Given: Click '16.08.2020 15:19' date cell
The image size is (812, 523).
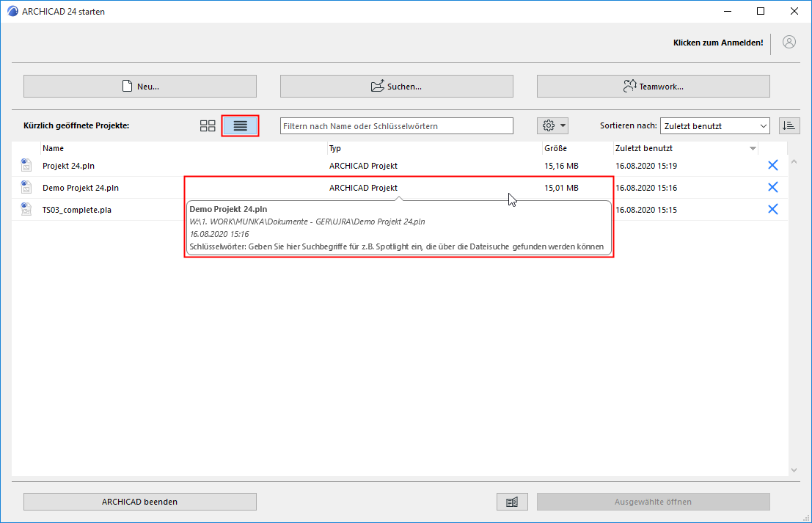Looking at the screenshot, I should pyautogui.click(x=646, y=166).
